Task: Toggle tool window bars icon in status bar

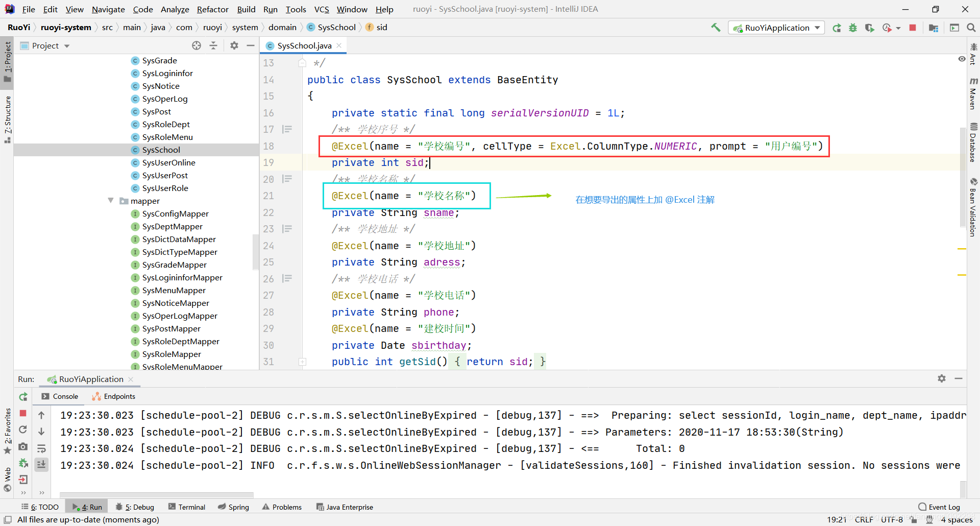Action: (8, 519)
